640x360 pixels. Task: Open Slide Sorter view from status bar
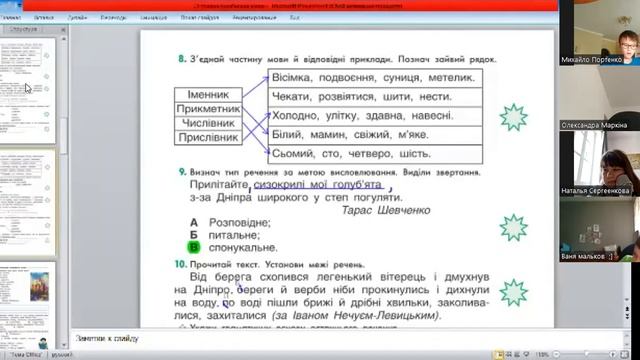(x=509, y=354)
